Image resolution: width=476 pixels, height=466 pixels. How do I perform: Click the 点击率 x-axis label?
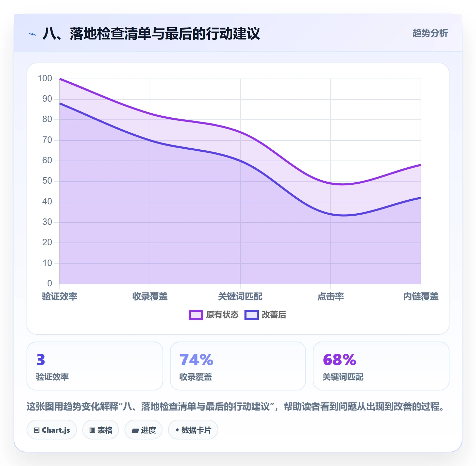(330, 297)
